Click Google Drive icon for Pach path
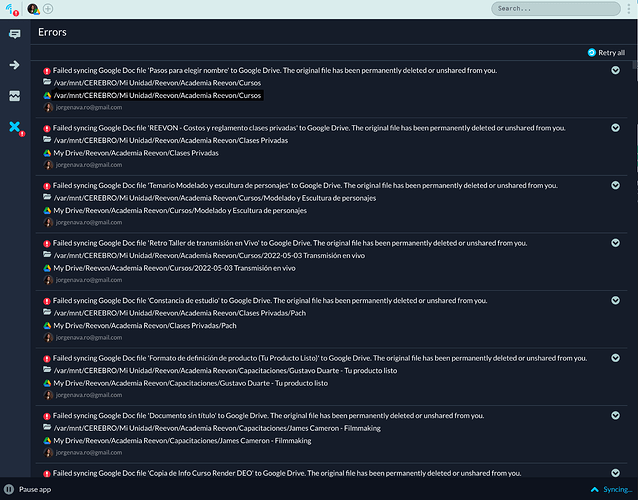638x500 pixels. [46, 326]
